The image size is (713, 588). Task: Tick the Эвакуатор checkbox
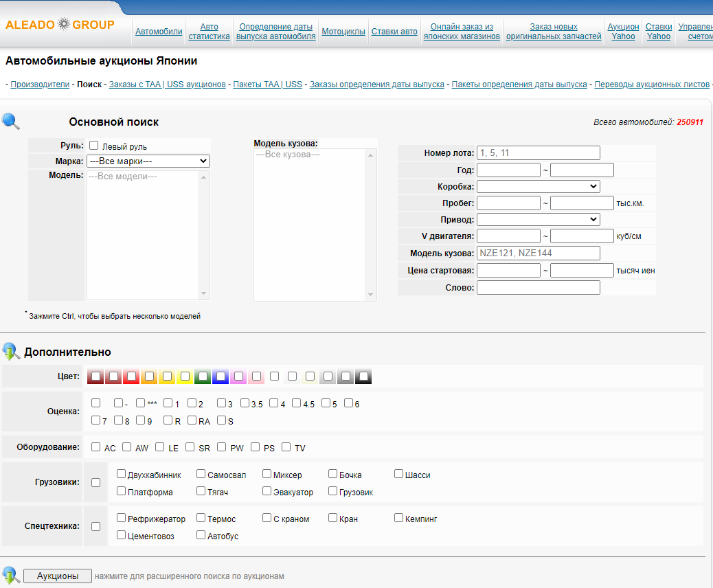[267, 491]
